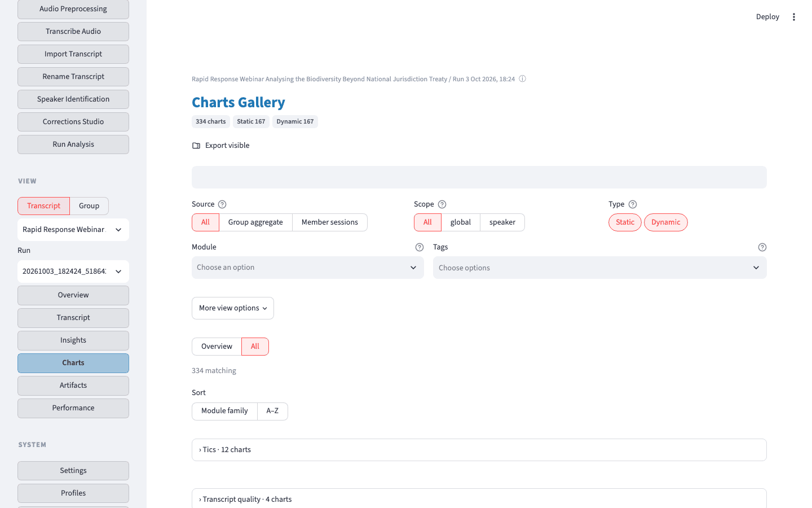The height and width of the screenshot is (508, 812).
Task: Open the Profiles page
Action: coord(73,493)
